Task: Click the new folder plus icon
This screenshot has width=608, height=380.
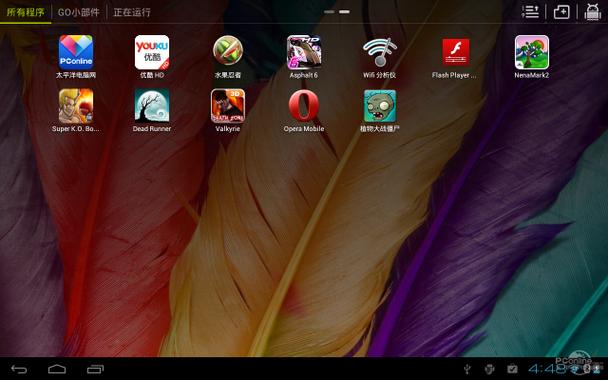Action: click(561, 12)
